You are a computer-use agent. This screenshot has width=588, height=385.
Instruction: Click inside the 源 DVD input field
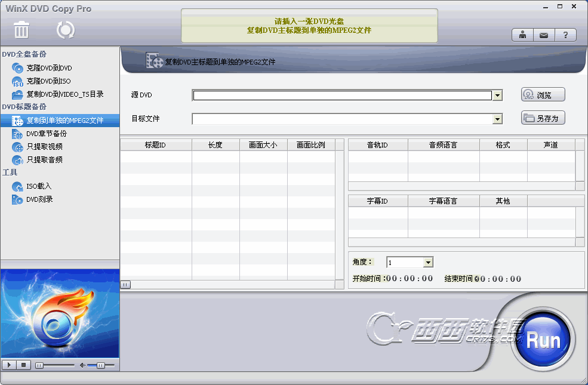click(x=342, y=96)
